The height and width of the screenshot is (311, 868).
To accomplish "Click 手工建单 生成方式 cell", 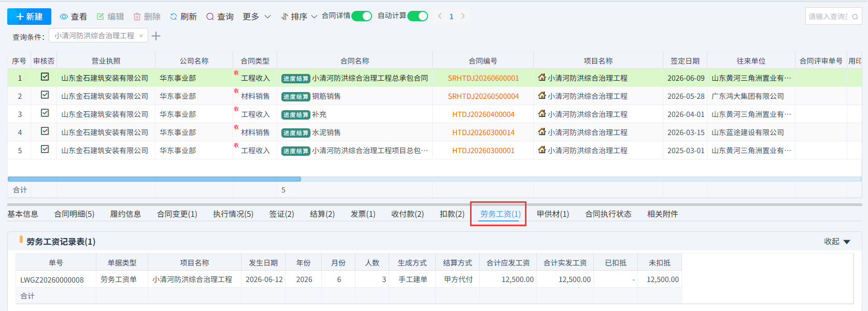I will (x=412, y=279).
